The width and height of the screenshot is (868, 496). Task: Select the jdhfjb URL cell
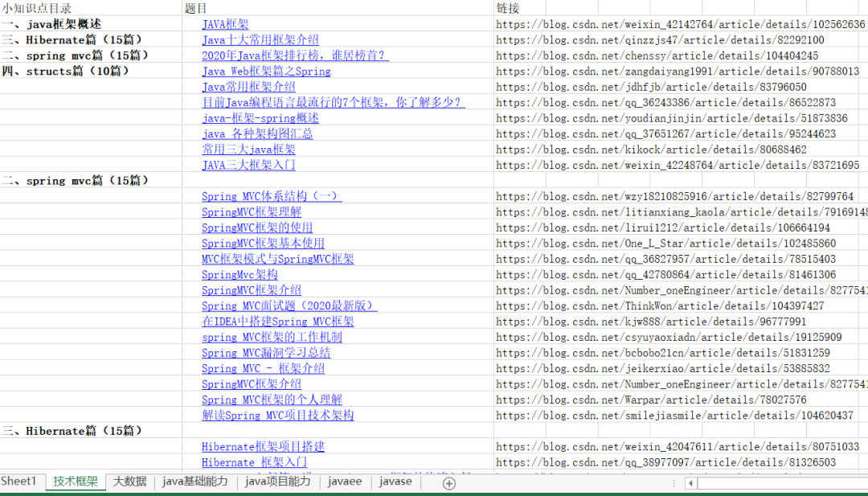coord(651,87)
